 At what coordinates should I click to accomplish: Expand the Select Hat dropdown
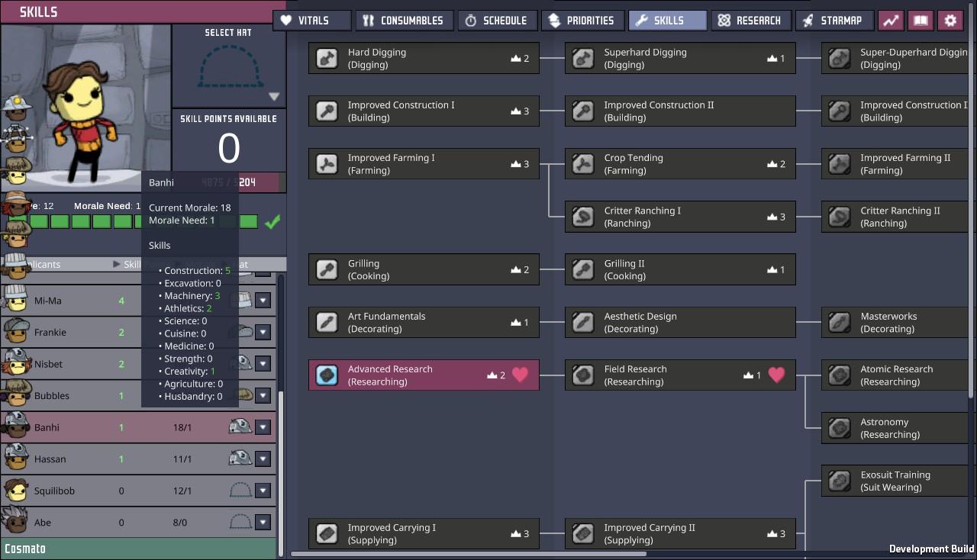[x=273, y=97]
